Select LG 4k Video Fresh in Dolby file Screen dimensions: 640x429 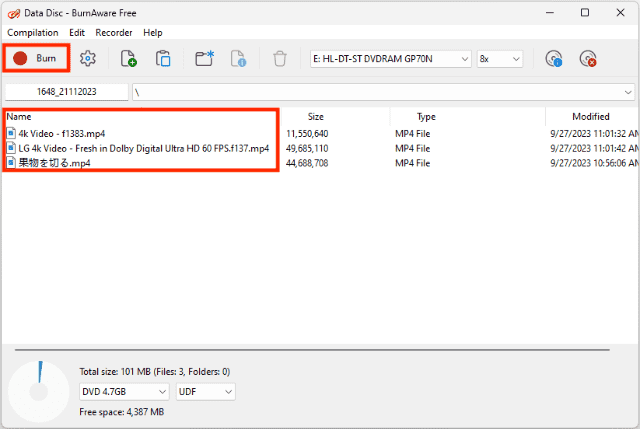pos(144,148)
